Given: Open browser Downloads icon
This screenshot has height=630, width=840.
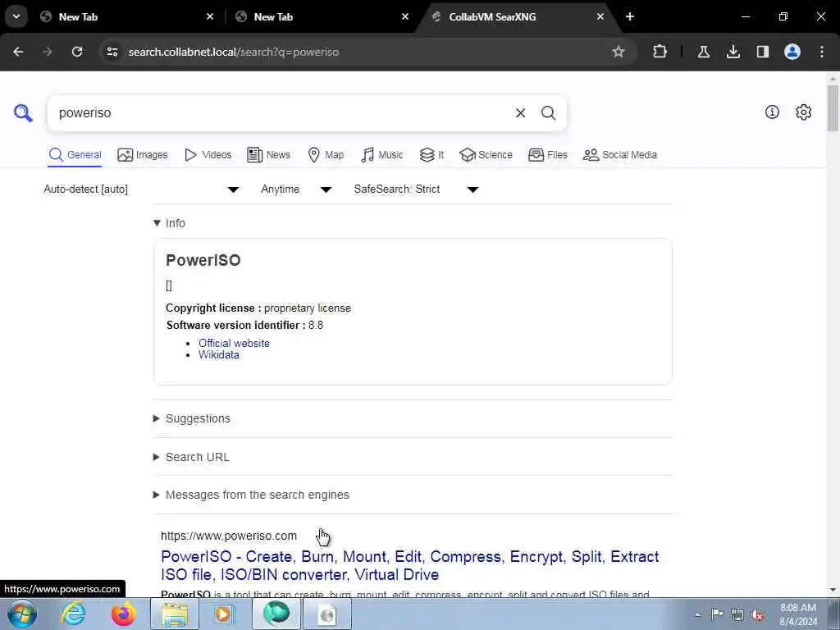Looking at the screenshot, I should [733, 52].
